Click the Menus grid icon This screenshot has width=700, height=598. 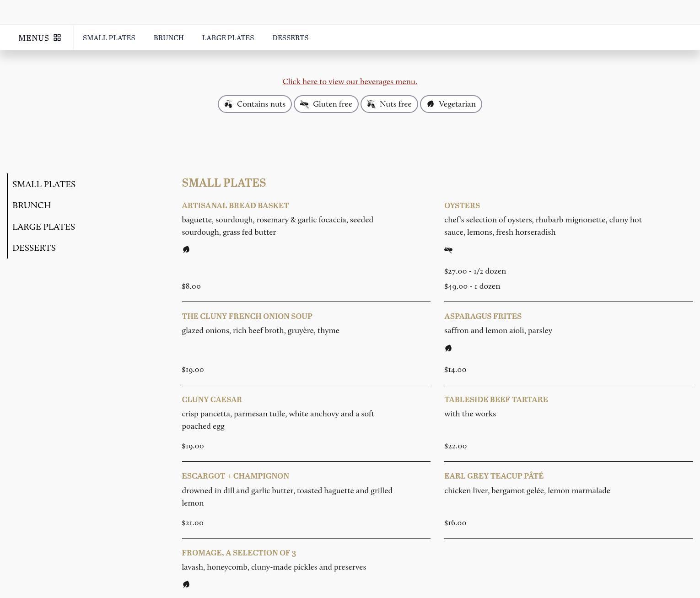click(57, 38)
